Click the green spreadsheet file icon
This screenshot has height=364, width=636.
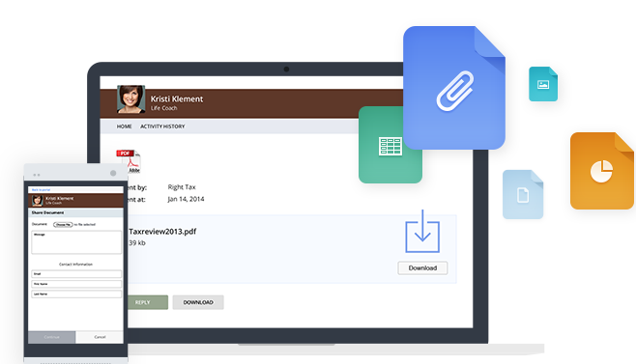(390, 145)
